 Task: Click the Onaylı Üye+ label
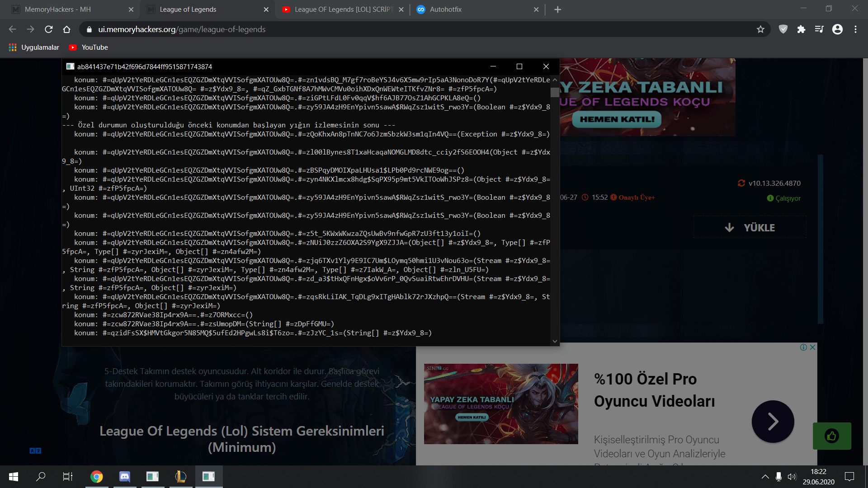point(637,197)
